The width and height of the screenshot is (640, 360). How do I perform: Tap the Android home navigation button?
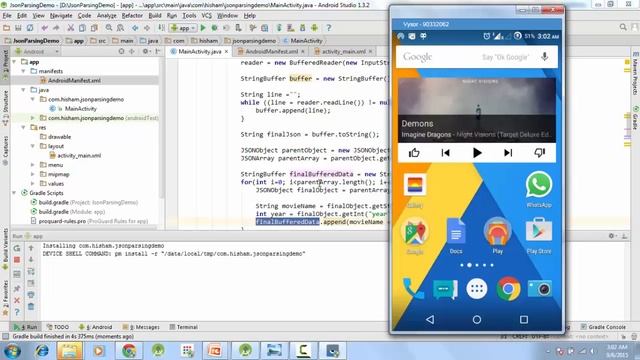click(477, 319)
